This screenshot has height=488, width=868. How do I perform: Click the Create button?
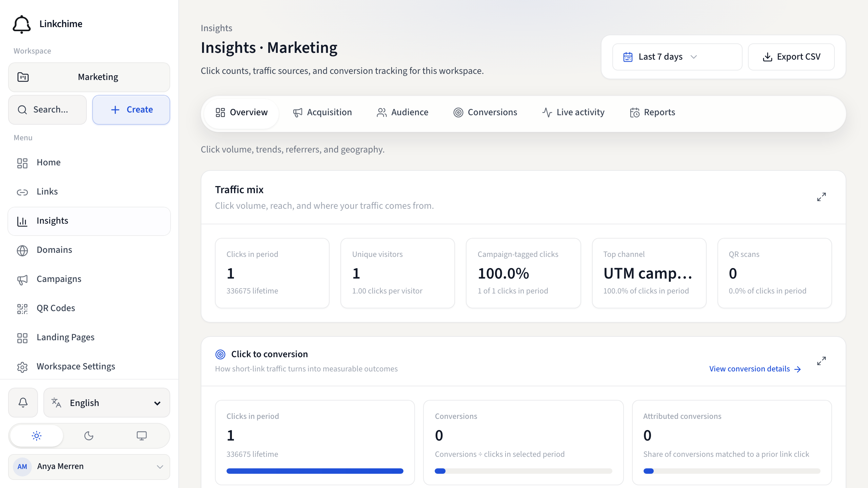[131, 110]
